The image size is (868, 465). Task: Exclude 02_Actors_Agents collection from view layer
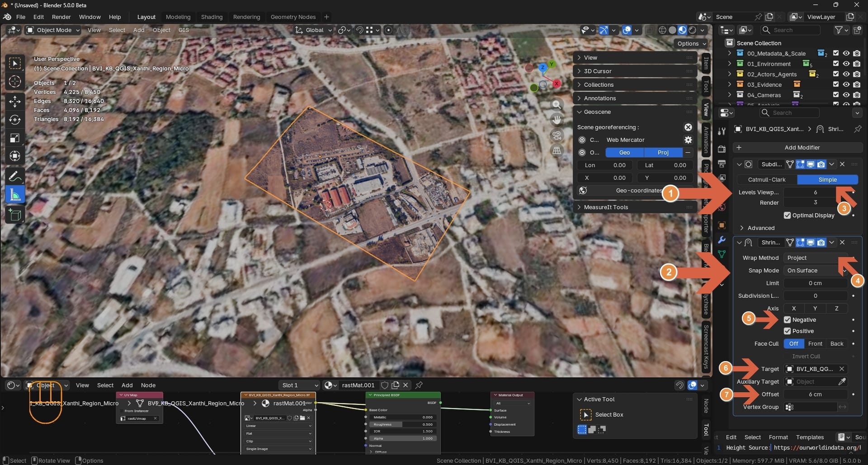click(x=835, y=74)
